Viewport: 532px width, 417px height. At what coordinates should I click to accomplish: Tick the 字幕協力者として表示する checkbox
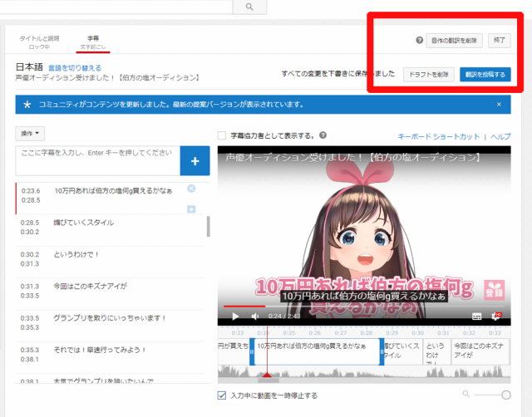(x=222, y=135)
